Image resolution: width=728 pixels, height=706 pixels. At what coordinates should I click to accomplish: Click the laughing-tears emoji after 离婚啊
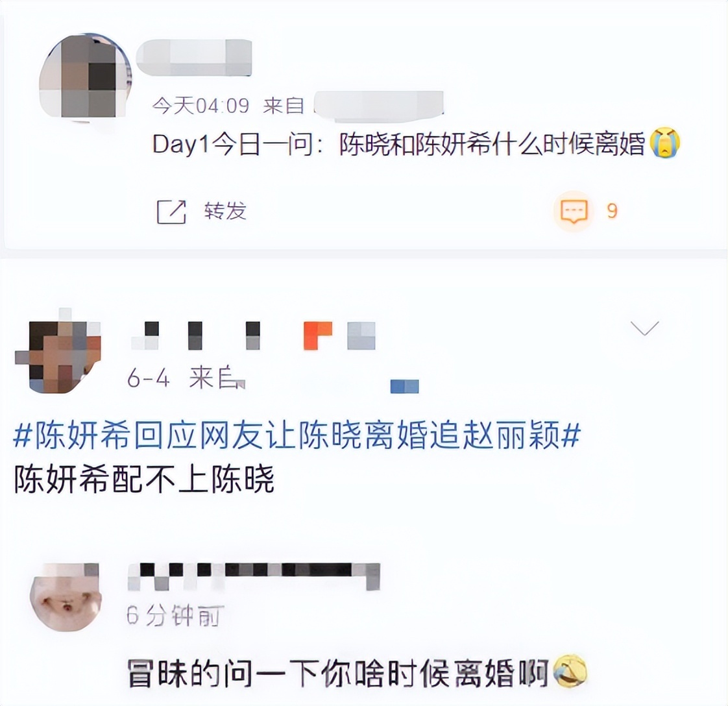[x=571, y=672]
